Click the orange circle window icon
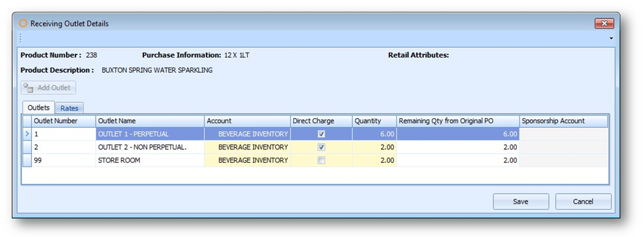Viewport: 644px width, 237px height. tap(23, 24)
